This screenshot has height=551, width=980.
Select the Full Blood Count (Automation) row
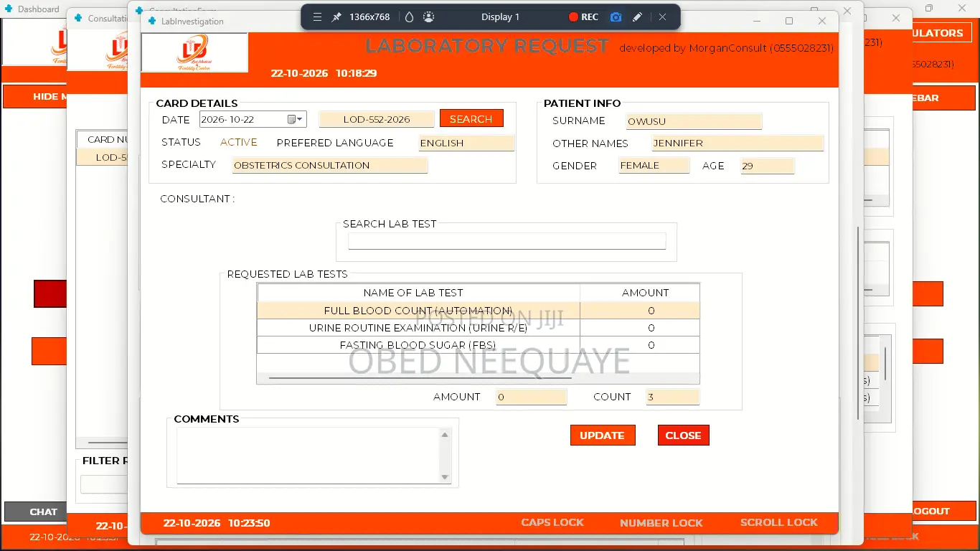[x=479, y=311]
